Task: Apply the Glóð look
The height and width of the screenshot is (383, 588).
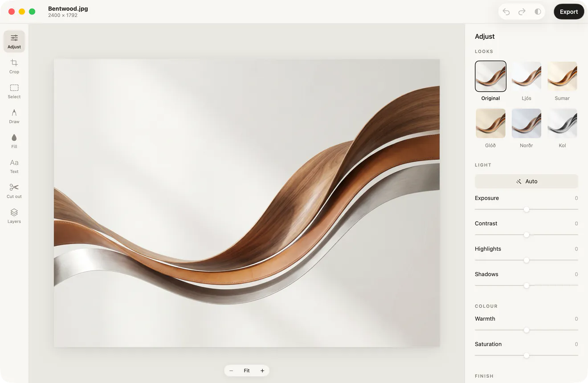Action: pyautogui.click(x=490, y=123)
